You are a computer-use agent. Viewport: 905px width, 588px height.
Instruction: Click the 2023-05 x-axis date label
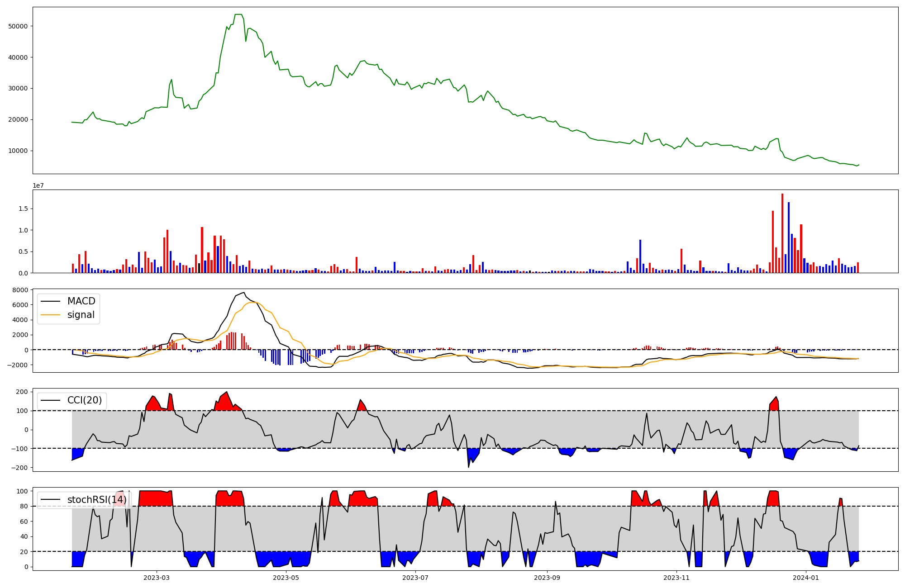[x=286, y=578]
